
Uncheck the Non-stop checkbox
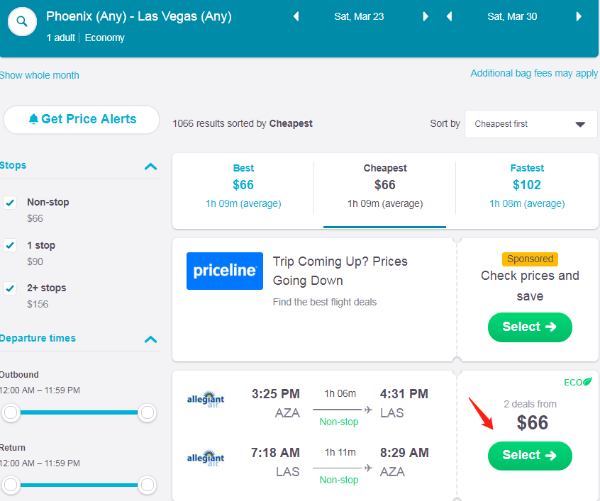10,202
